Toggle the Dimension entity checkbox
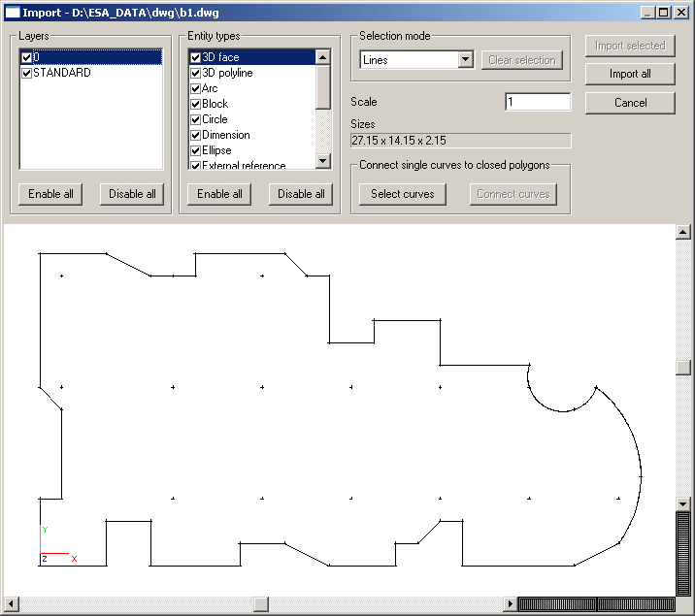 [195, 135]
